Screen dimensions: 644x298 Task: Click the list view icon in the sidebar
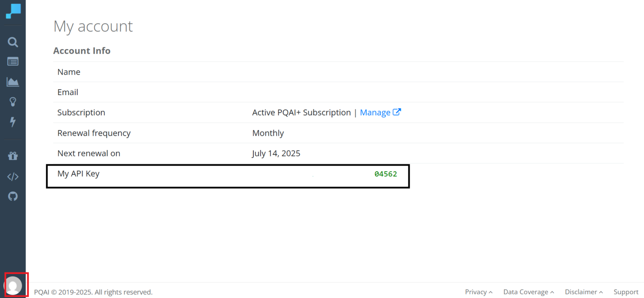click(x=13, y=62)
